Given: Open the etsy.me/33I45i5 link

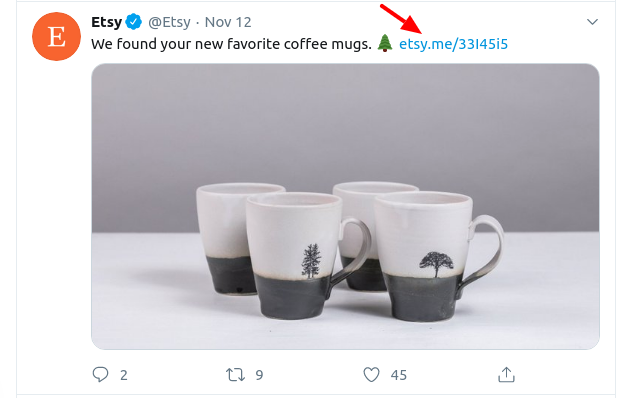Looking at the screenshot, I should (453, 44).
